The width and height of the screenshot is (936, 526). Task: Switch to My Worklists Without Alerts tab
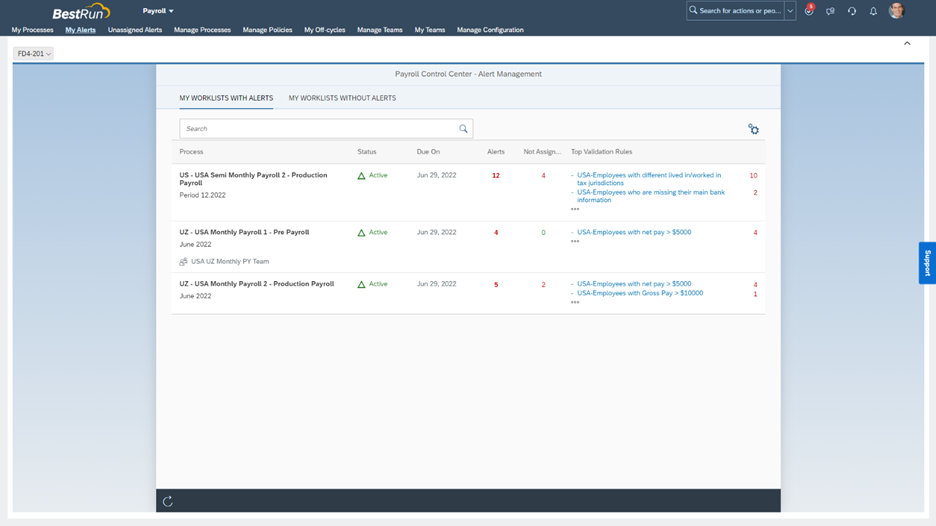(x=342, y=98)
